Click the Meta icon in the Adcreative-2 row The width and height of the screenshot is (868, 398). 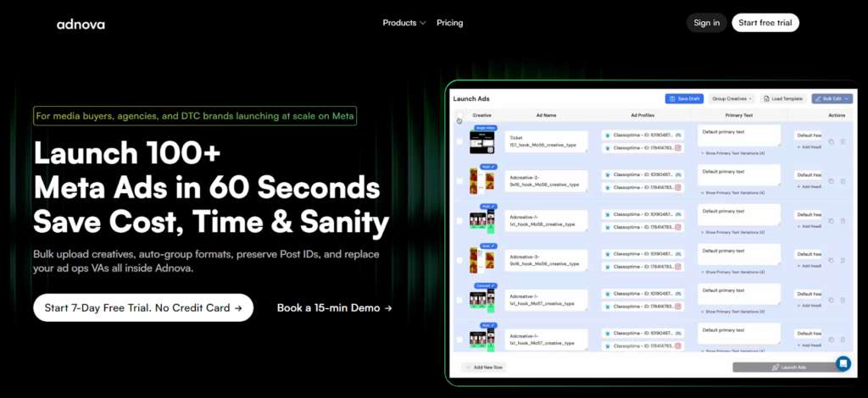677,174
